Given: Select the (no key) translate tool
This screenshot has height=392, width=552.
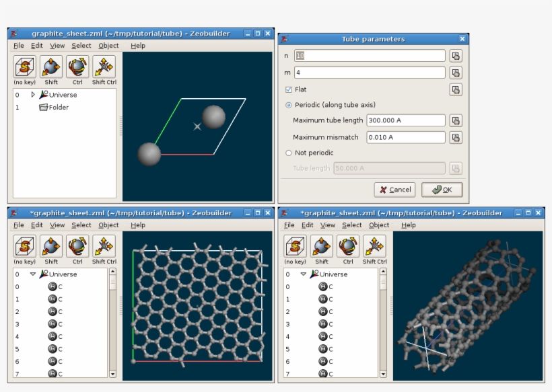Looking at the screenshot, I should (x=24, y=68).
